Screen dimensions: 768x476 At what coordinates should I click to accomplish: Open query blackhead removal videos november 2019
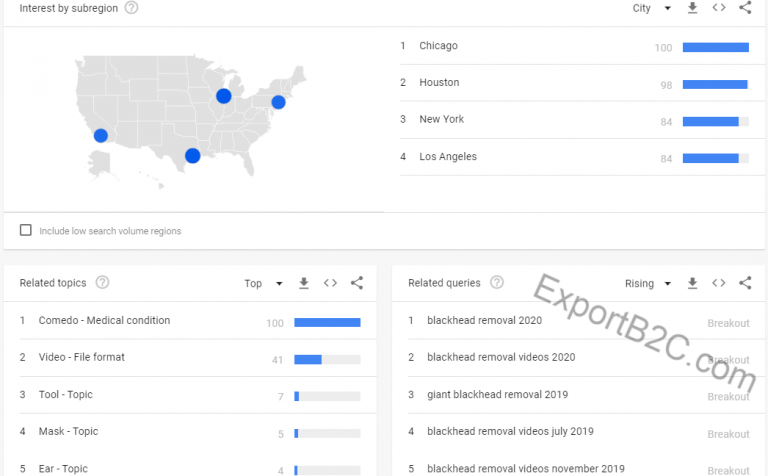[x=526, y=469]
